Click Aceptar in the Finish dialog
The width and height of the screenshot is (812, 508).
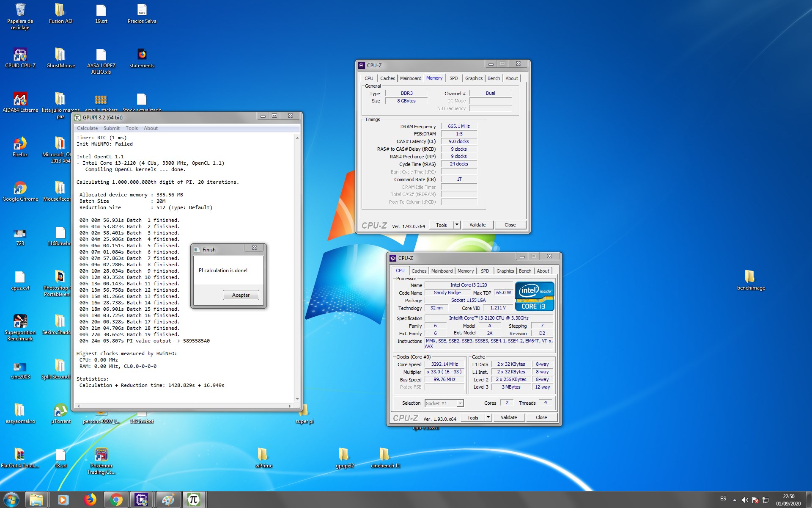241,295
